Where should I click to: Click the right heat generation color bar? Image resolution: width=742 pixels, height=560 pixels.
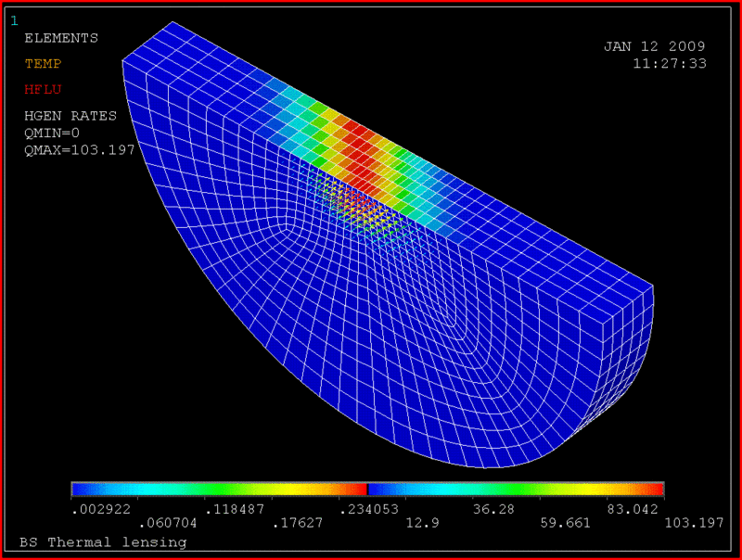[x=517, y=489]
